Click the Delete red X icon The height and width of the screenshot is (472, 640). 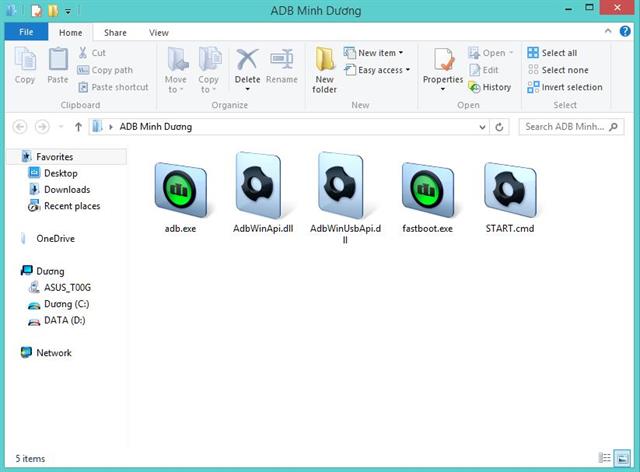pyautogui.click(x=247, y=60)
